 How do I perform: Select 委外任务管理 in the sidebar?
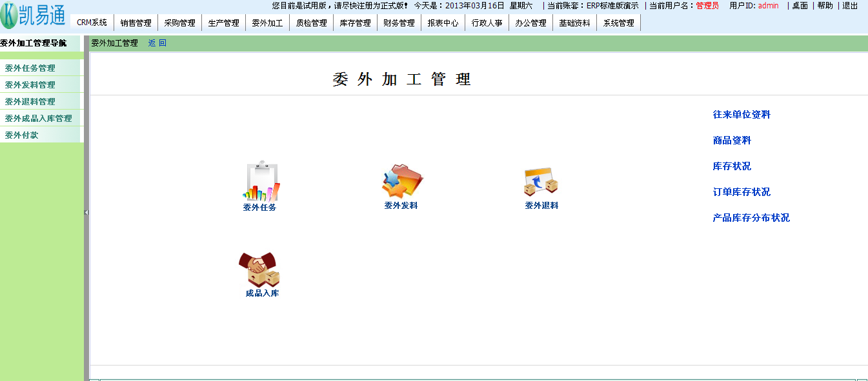pos(30,68)
